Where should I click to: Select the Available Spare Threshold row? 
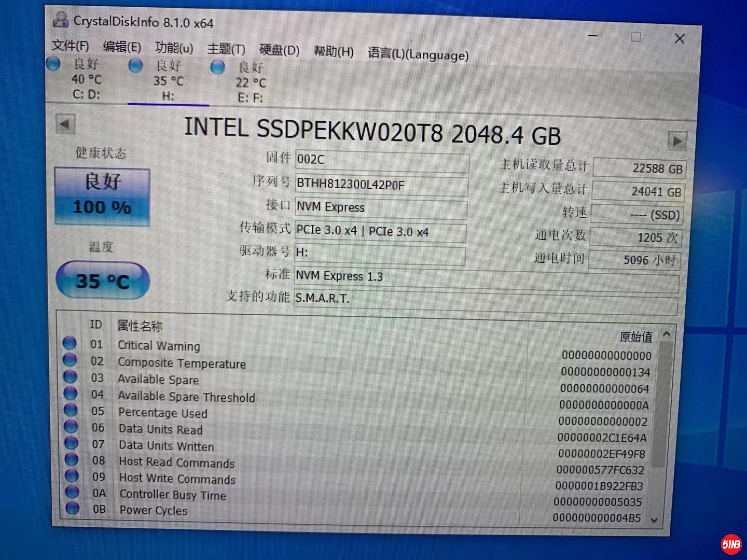[x=358, y=400]
